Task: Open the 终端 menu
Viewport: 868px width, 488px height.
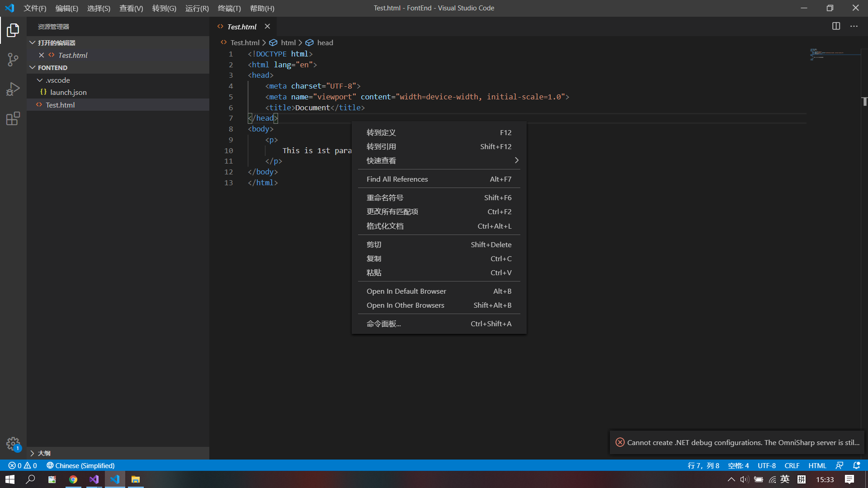Action: click(x=229, y=8)
